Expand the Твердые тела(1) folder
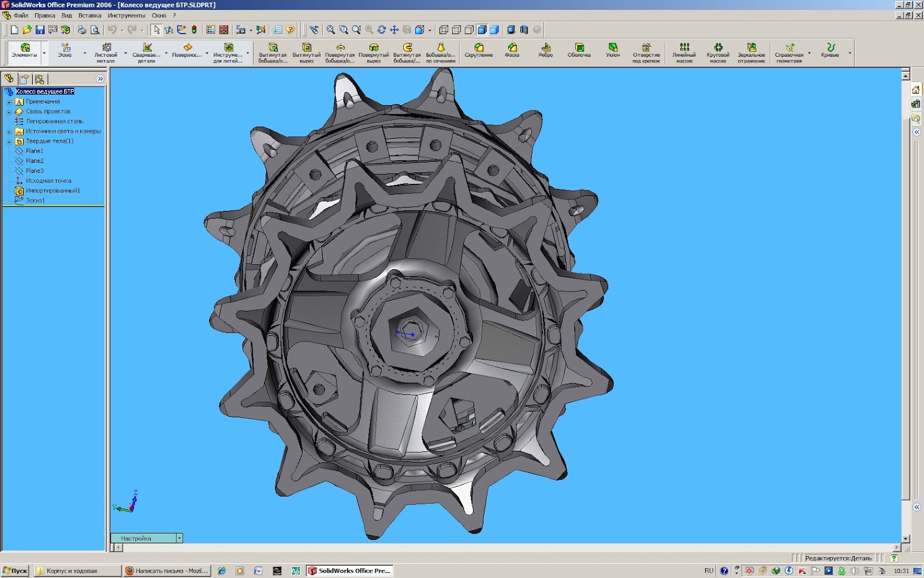Image resolution: width=924 pixels, height=578 pixels. (9, 141)
